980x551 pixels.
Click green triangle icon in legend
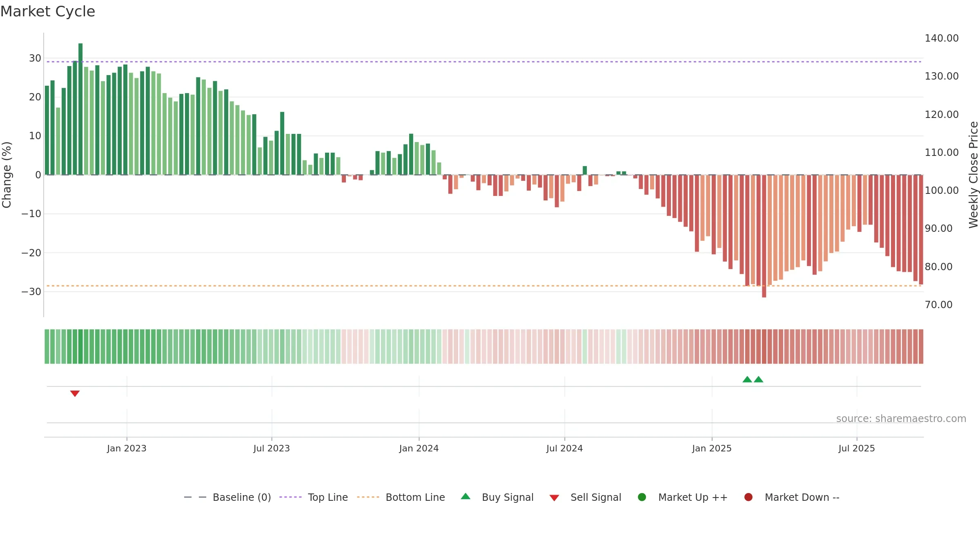pos(465,496)
